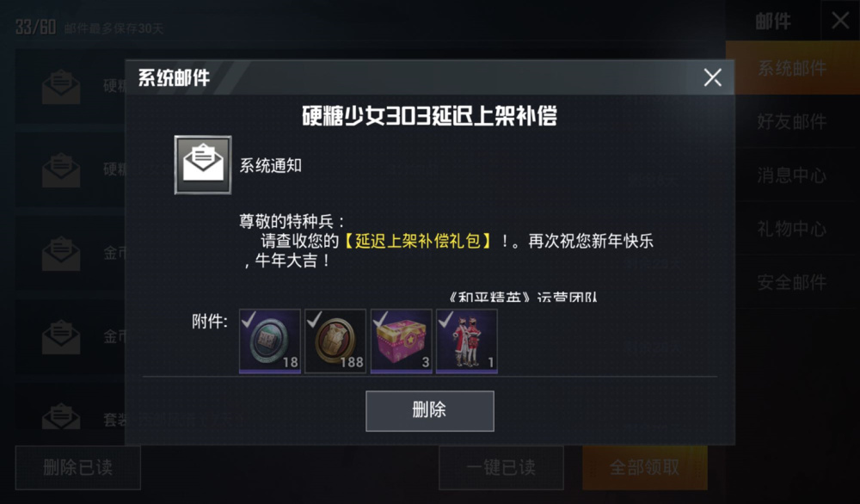View the red outfit character attachment
Screen dimensions: 860x504
467,341
